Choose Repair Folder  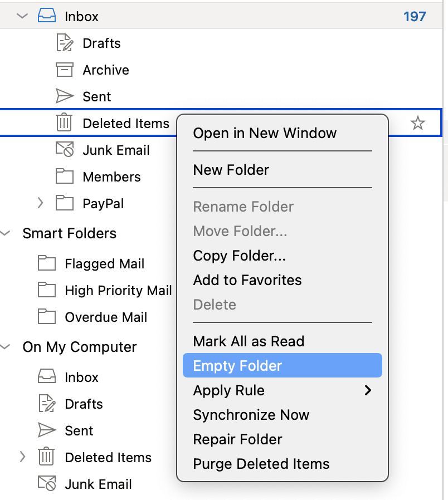(x=237, y=439)
